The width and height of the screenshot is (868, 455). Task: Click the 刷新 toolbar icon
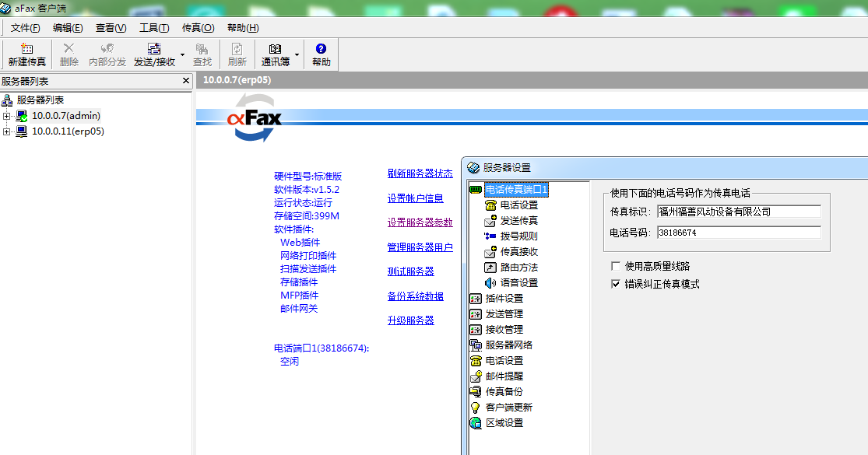[237, 49]
